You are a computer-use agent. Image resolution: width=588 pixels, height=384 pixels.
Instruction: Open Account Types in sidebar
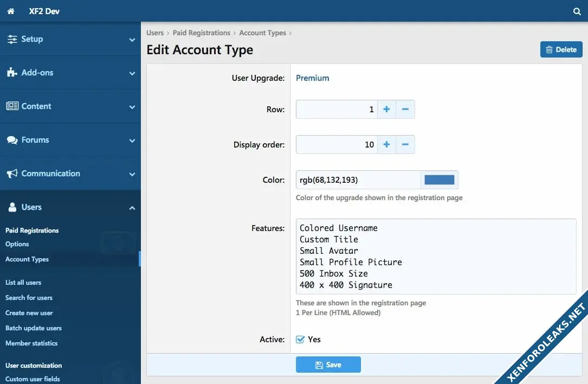[27, 259]
